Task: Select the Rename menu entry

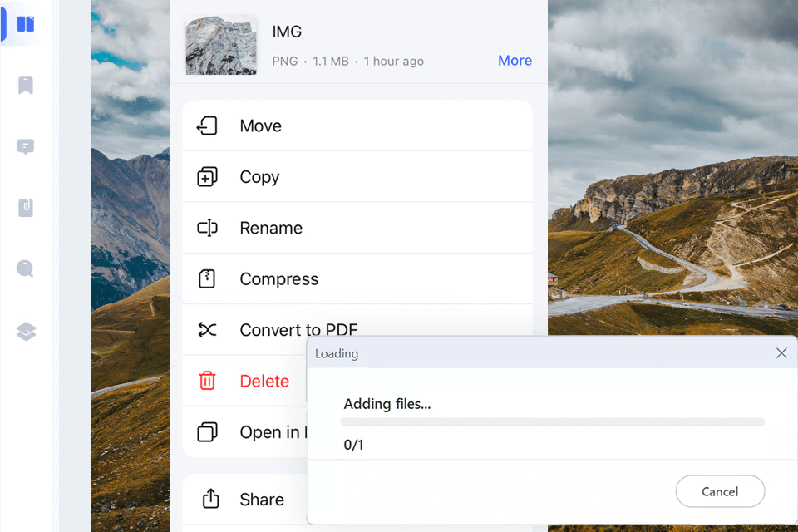Action: point(357,228)
